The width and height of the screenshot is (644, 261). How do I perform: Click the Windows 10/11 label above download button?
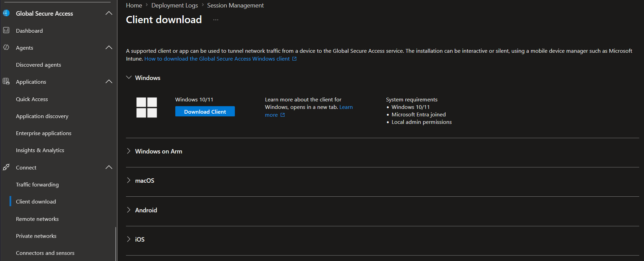point(194,99)
